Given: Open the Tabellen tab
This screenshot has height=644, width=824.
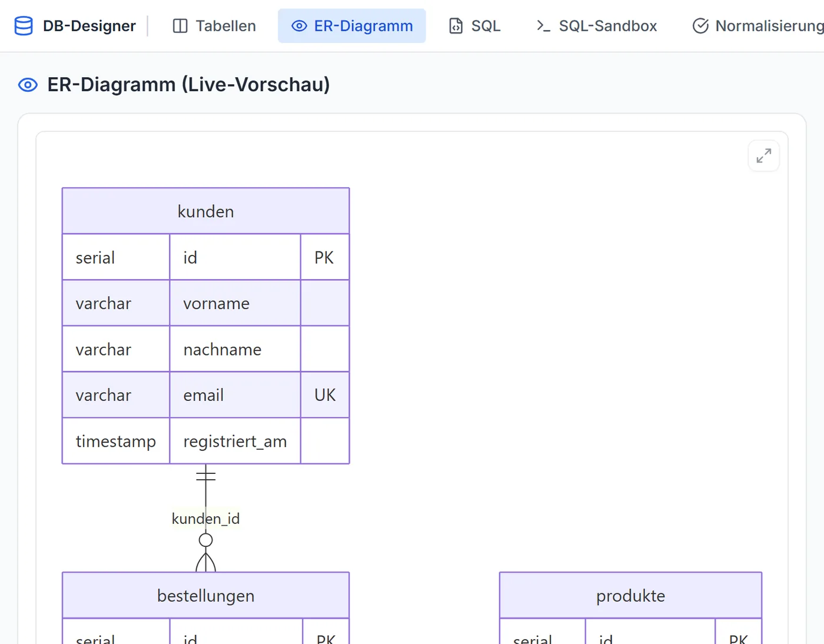Looking at the screenshot, I should [214, 26].
